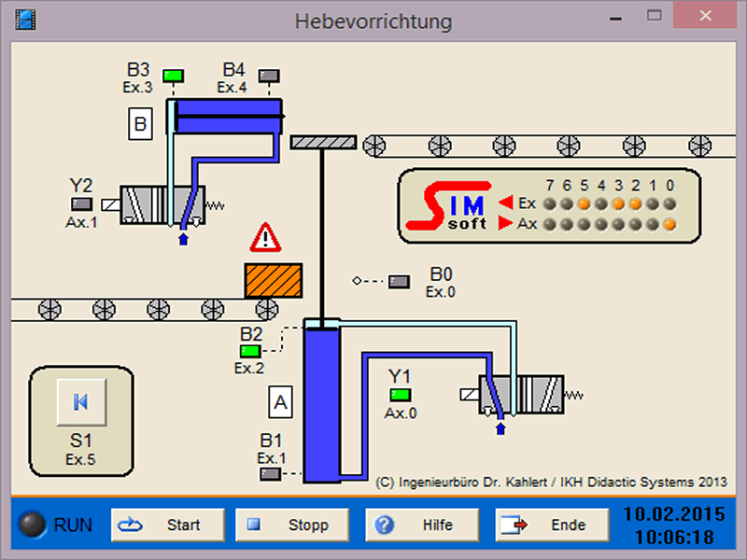Image resolution: width=747 pixels, height=560 pixels.
Task: Toggle the B0 sensor indicator
Action: 400,280
